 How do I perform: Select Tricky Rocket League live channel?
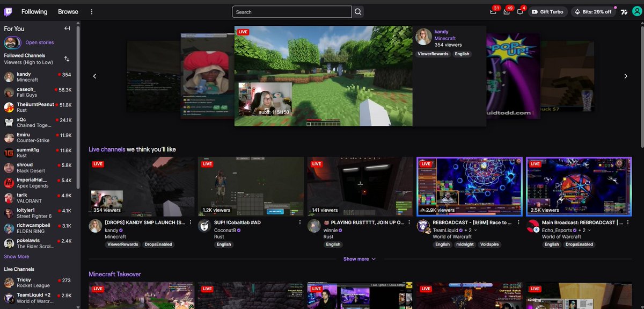[39, 283]
